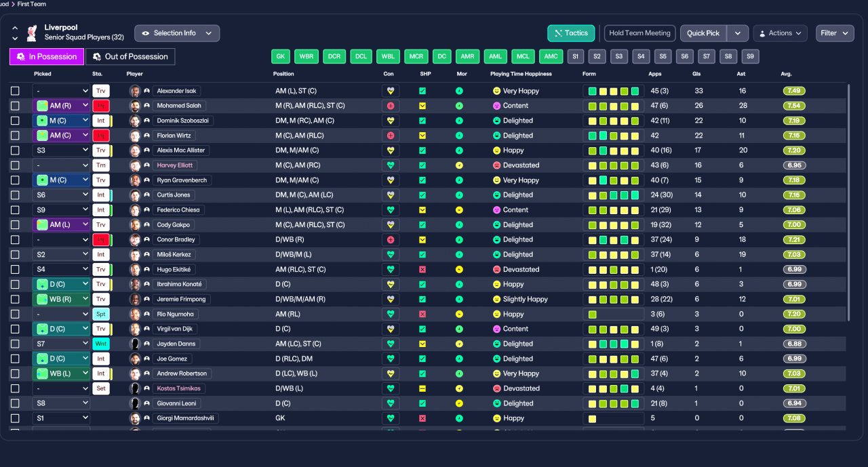Expand the Quick Pick arrow menu

coord(738,33)
